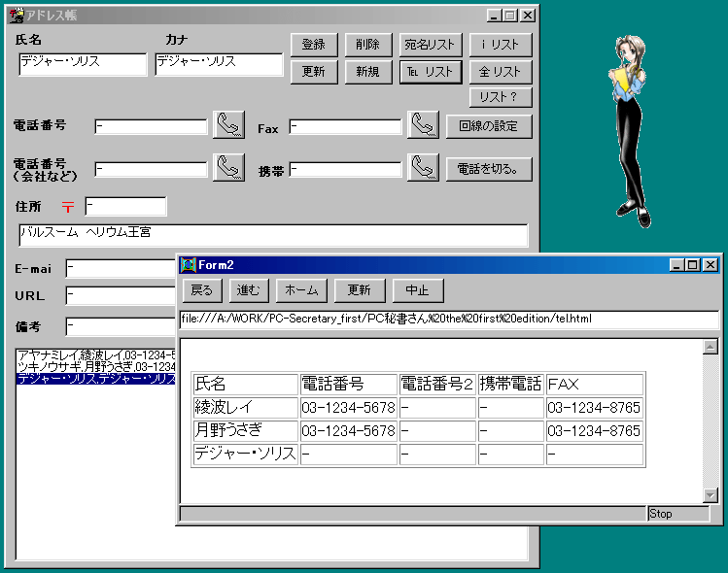Show the 全 リスト
Viewport: 728px width, 573px height.
[500, 72]
